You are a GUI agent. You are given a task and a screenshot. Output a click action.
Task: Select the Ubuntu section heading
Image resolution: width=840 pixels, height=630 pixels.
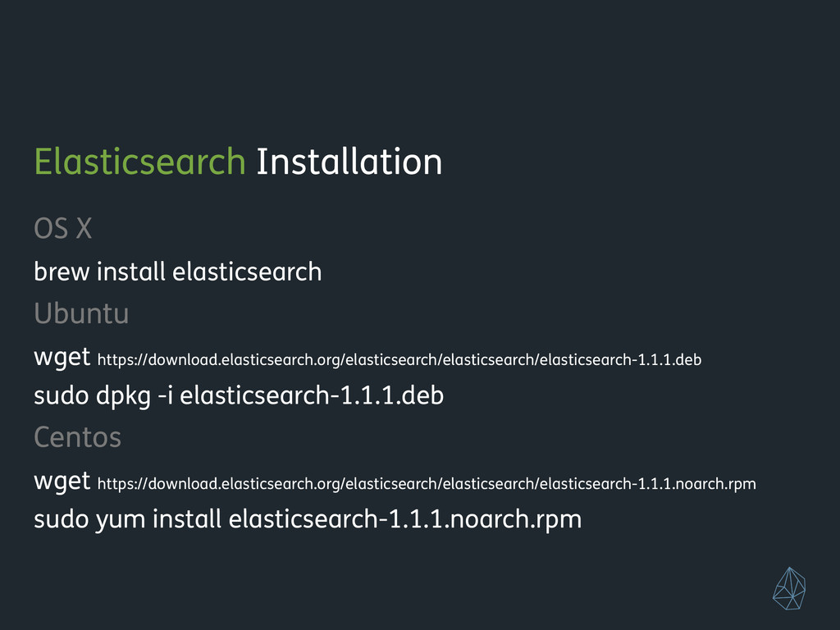point(81,313)
